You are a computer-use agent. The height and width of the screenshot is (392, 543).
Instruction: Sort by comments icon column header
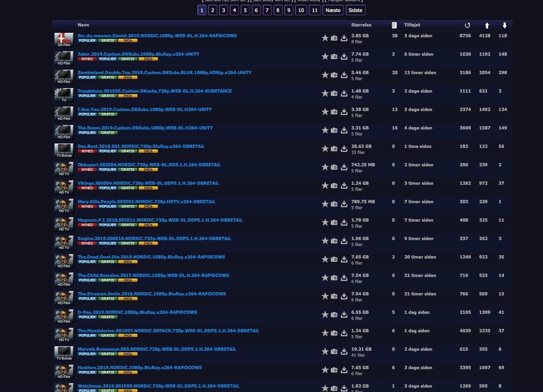coord(394,25)
